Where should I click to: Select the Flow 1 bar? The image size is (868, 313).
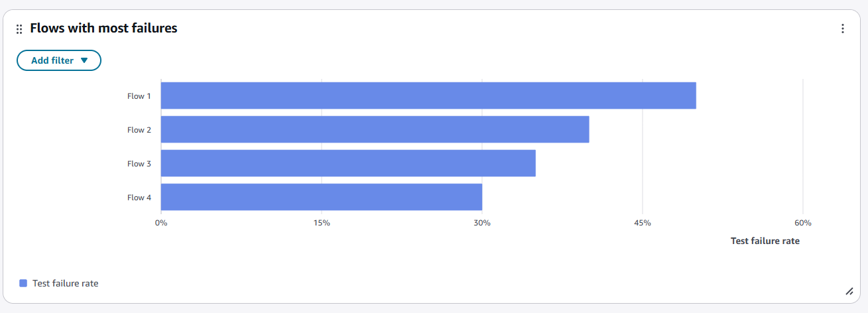(x=428, y=95)
